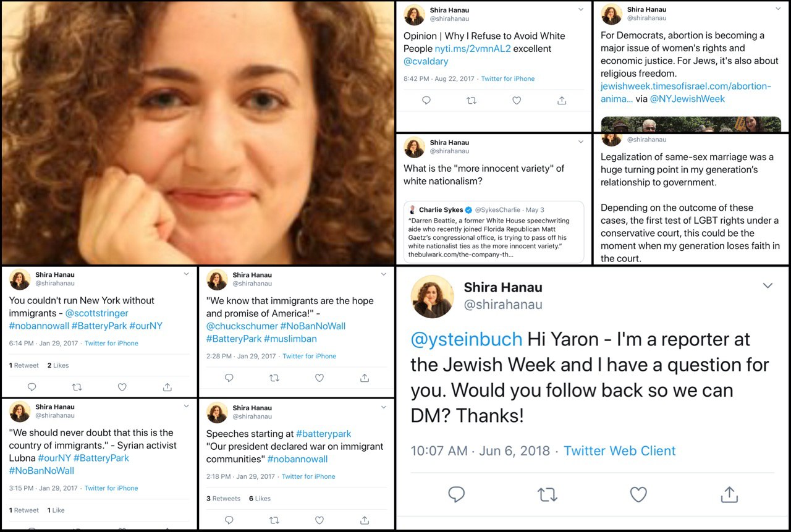Screen dimensions: 791x532
Task: Retweet the Opinion tweet mentioning @cvaldary
Action: coord(472,101)
